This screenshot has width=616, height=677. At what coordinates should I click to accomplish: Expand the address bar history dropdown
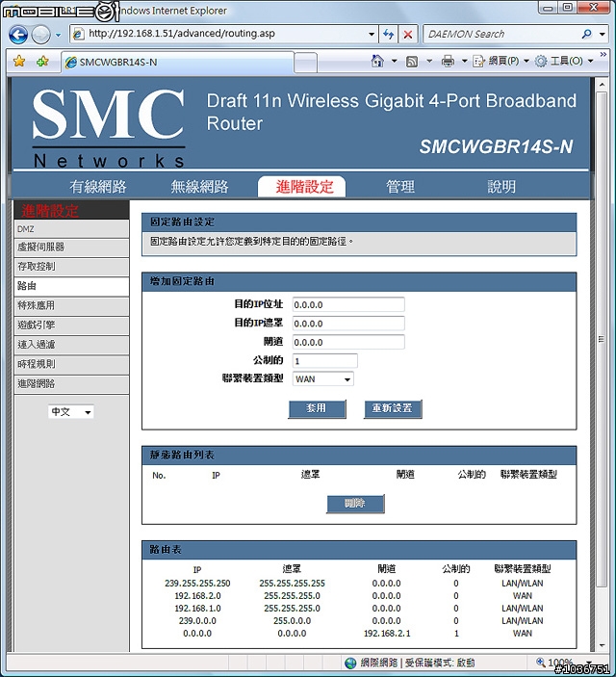point(372,34)
